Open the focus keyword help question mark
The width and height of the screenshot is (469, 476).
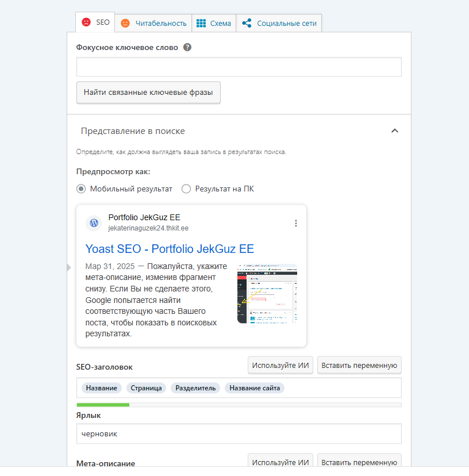[x=187, y=47]
